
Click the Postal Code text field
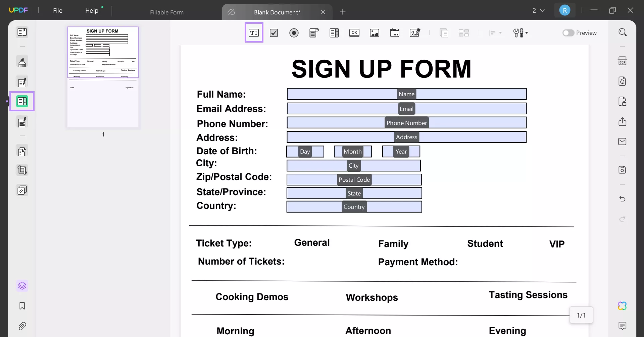click(354, 180)
